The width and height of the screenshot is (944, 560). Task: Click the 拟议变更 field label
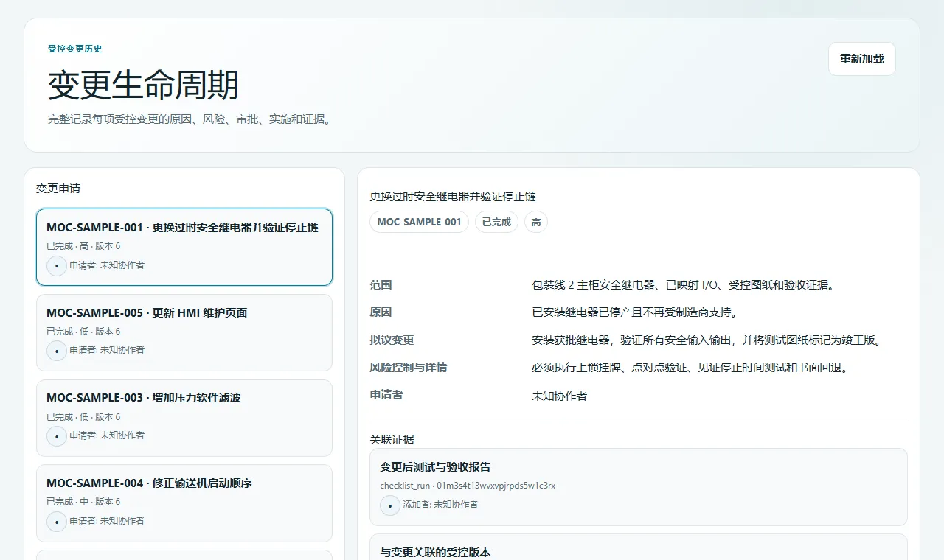pos(392,340)
